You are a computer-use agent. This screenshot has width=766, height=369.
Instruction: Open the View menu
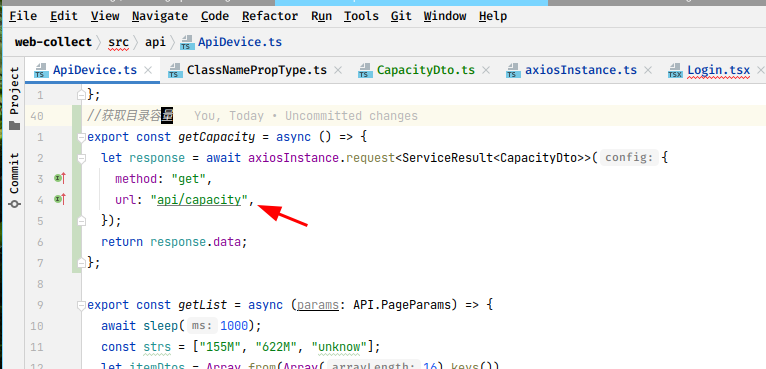coord(105,16)
